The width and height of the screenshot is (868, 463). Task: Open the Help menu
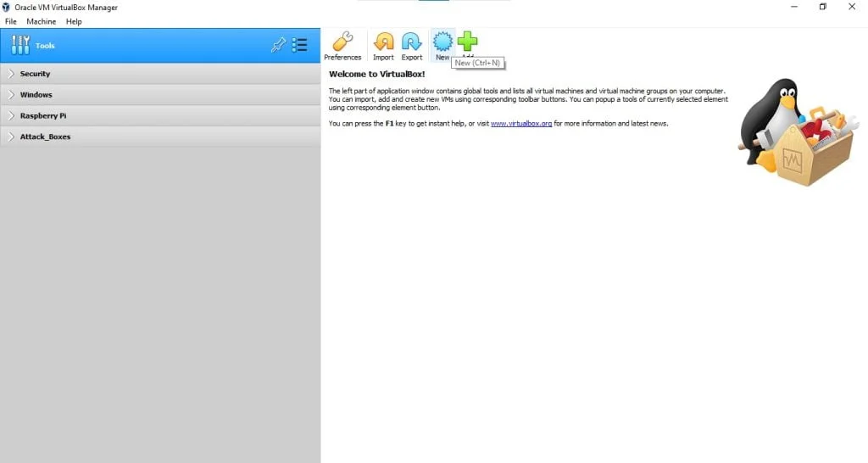(x=74, y=21)
